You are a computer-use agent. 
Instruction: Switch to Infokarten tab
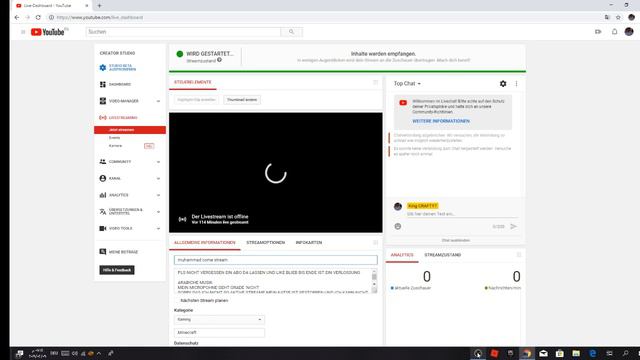(309, 243)
